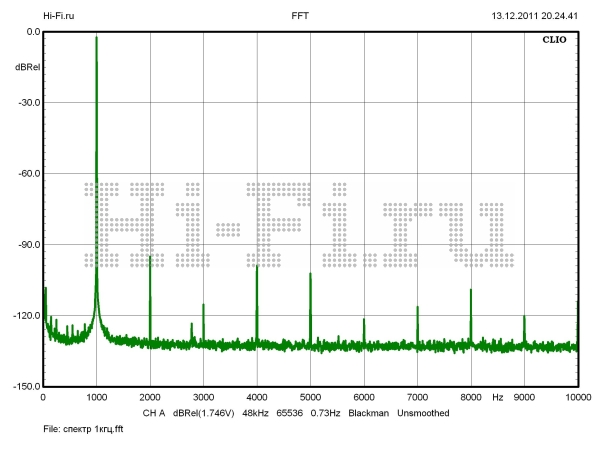Click the dBRel y-axis label
Image resolution: width=600 pixels, height=450 pixels.
[x=27, y=66]
